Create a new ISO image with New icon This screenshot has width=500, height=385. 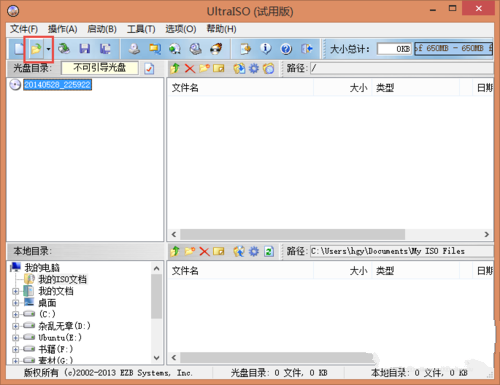click(19, 49)
